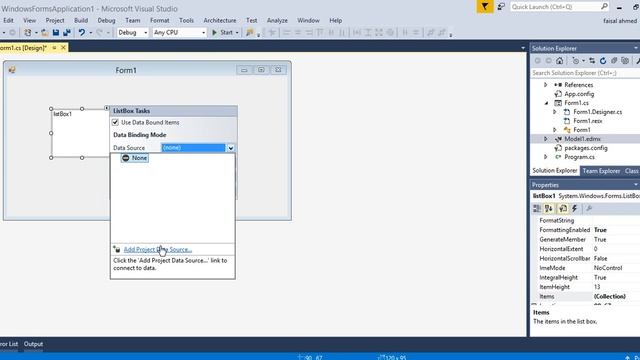The width and height of the screenshot is (640, 360).
Task: Select None in the data source list
Action: pos(135,158)
